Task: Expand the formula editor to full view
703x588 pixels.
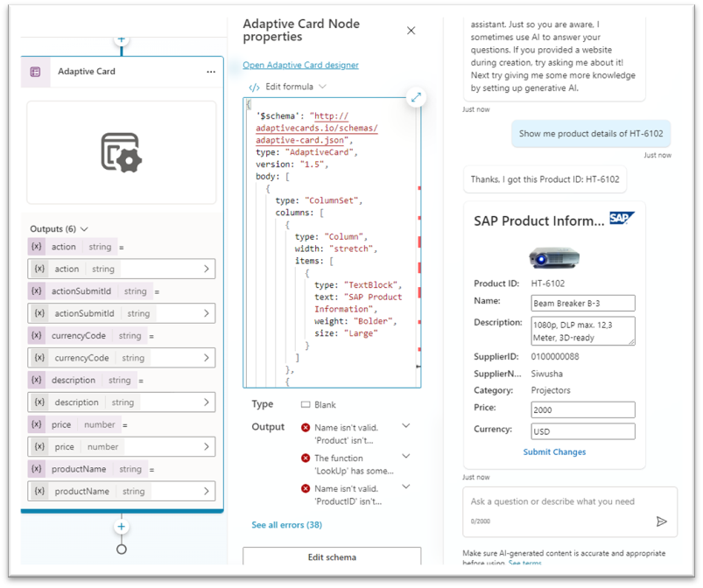Action: click(416, 97)
